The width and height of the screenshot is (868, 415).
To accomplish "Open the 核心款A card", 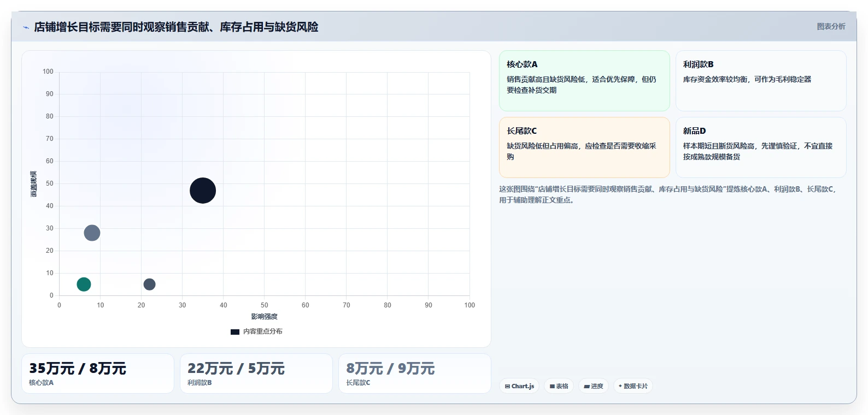I will (584, 81).
